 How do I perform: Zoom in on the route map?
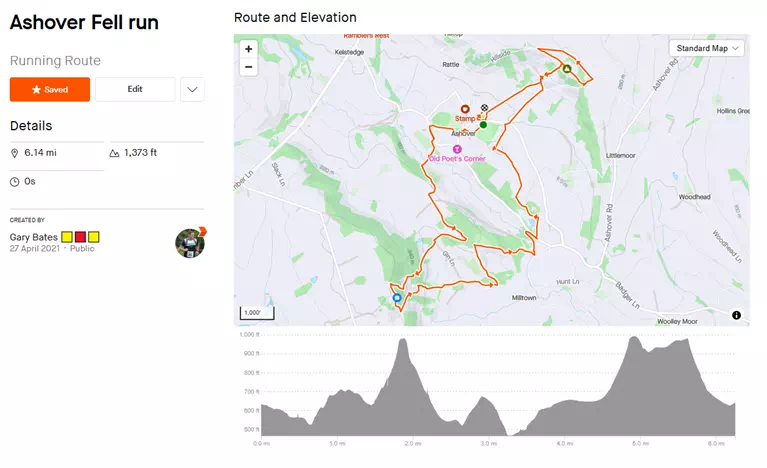coord(249,48)
